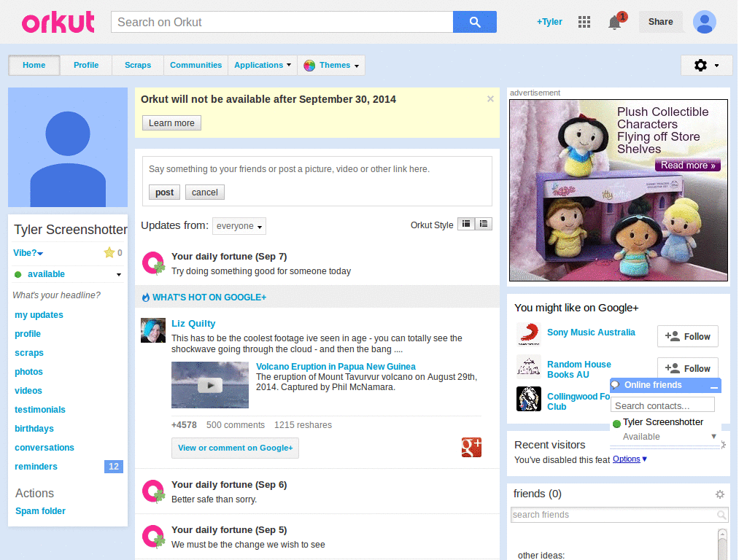Click the Random House Books AU logo

click(529, 366)
